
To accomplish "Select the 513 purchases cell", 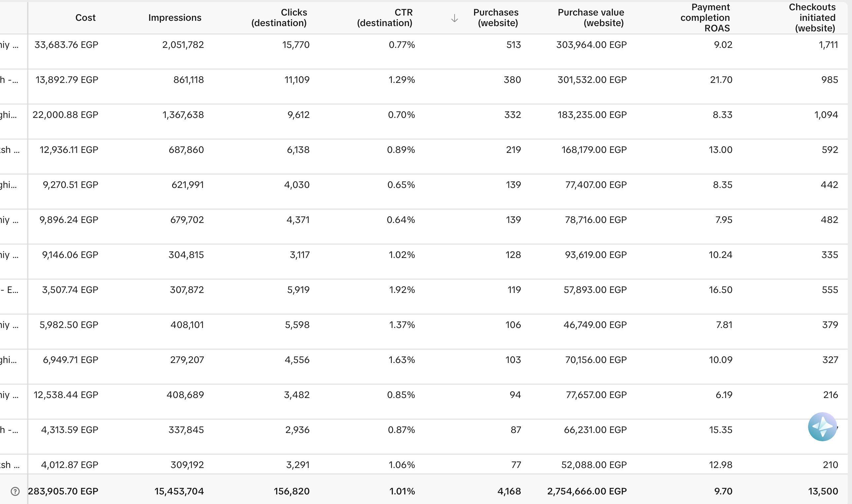I will click(513, 45).
